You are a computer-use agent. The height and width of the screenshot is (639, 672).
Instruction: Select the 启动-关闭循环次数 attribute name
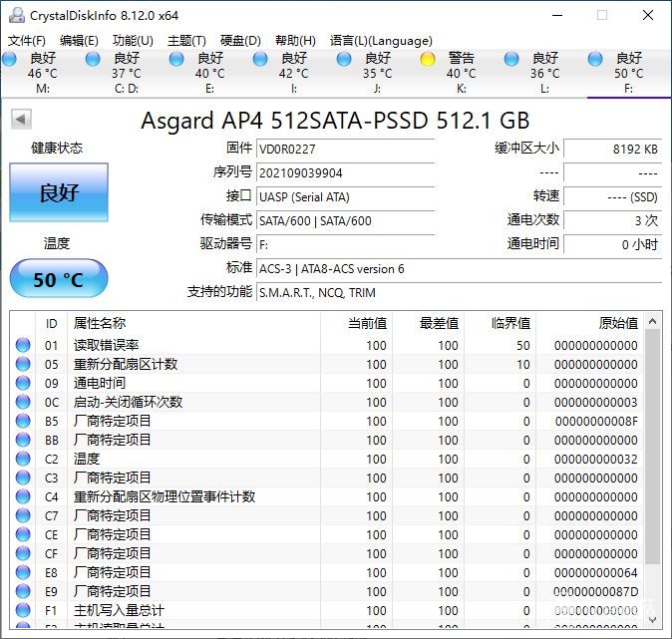128,402
